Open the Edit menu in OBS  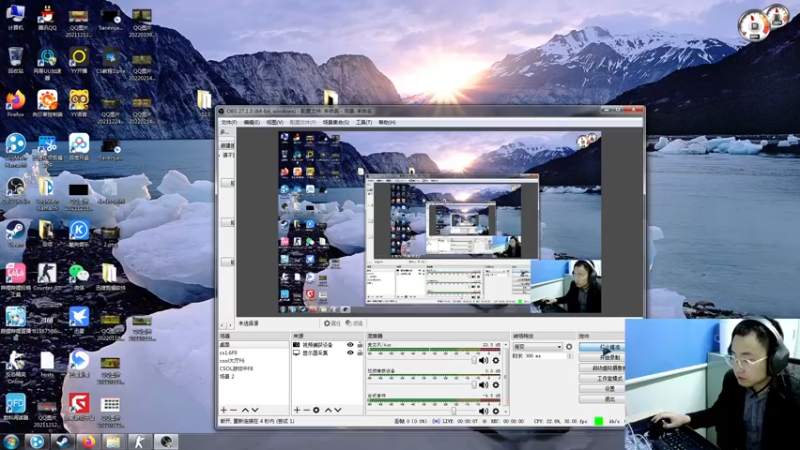point(252,122)
